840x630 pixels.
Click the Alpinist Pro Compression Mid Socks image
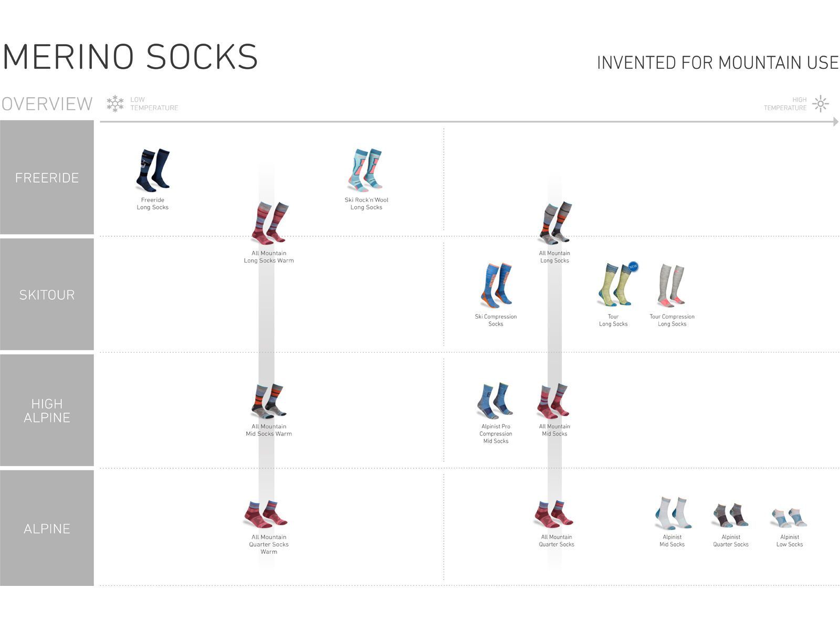point(495,401)
